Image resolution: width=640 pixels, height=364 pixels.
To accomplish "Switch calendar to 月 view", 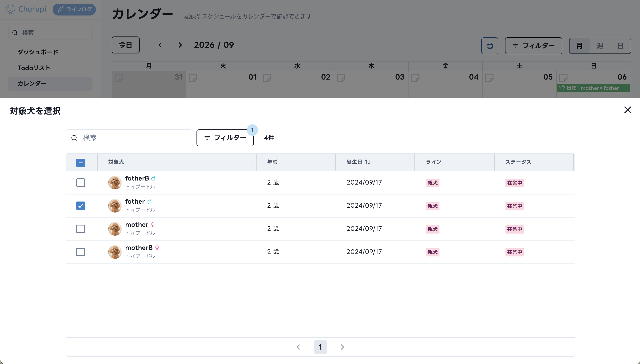I will (x=580, y=46).
